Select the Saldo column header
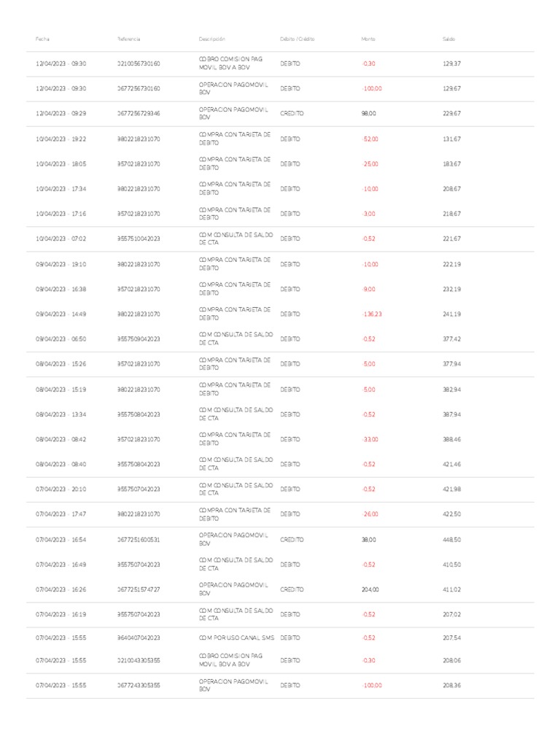The width and height of the screenshot is (560, 747). [x=448, y=39]
